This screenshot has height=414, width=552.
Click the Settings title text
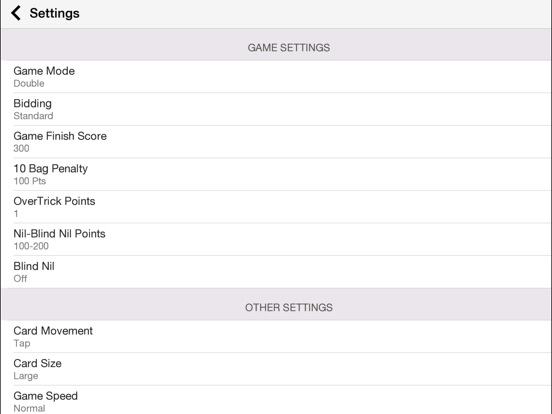(x=55, y=13)
